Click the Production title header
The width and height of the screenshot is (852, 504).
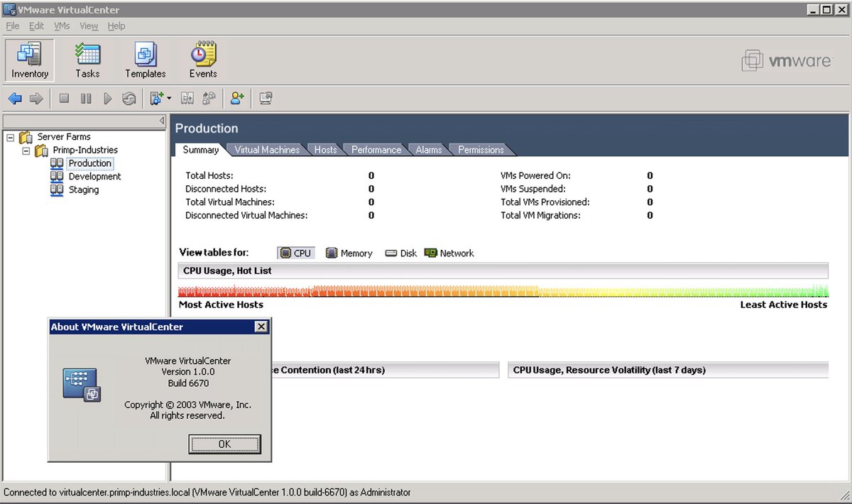click(207, 128)
